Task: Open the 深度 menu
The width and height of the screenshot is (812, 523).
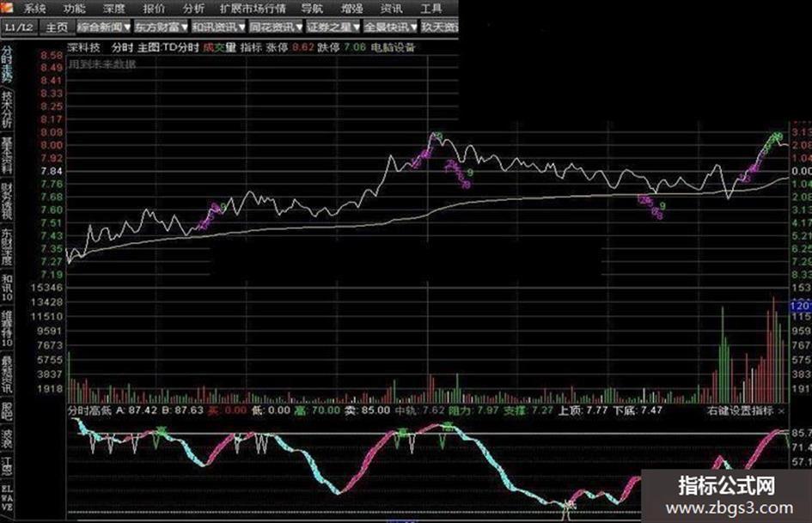Action: coord(114,9)
